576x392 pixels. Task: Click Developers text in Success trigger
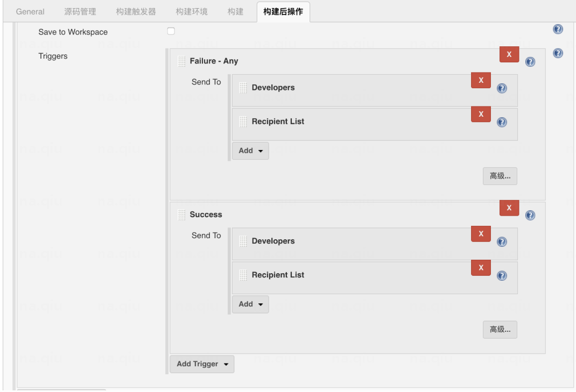coord(273,241)
